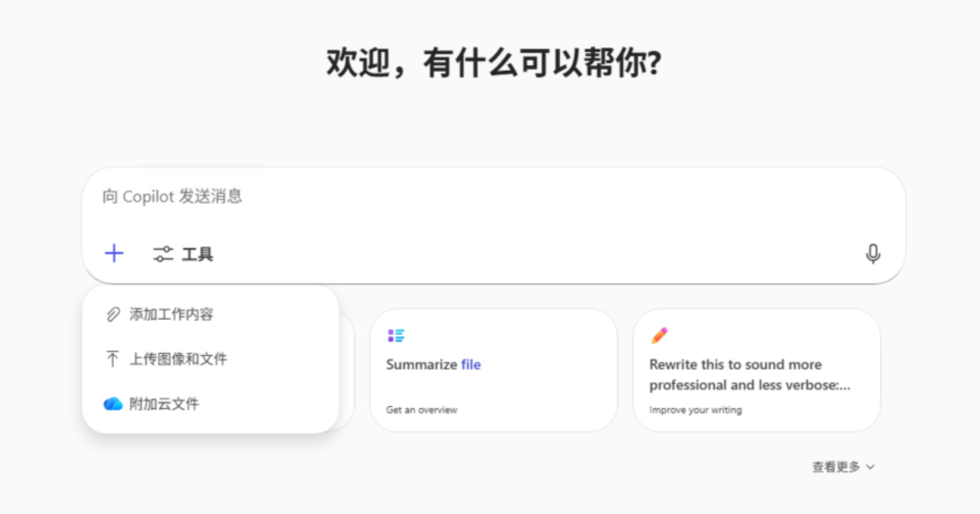980x514 pixels.
Task: Click the blue "file" link in Summarize card
Action: [471, 365]
